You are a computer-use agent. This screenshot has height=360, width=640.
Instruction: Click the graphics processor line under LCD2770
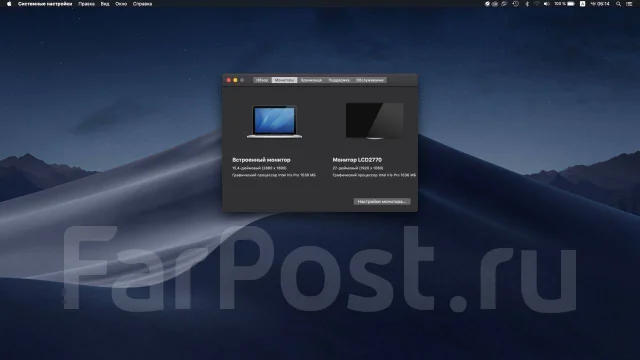374,175
